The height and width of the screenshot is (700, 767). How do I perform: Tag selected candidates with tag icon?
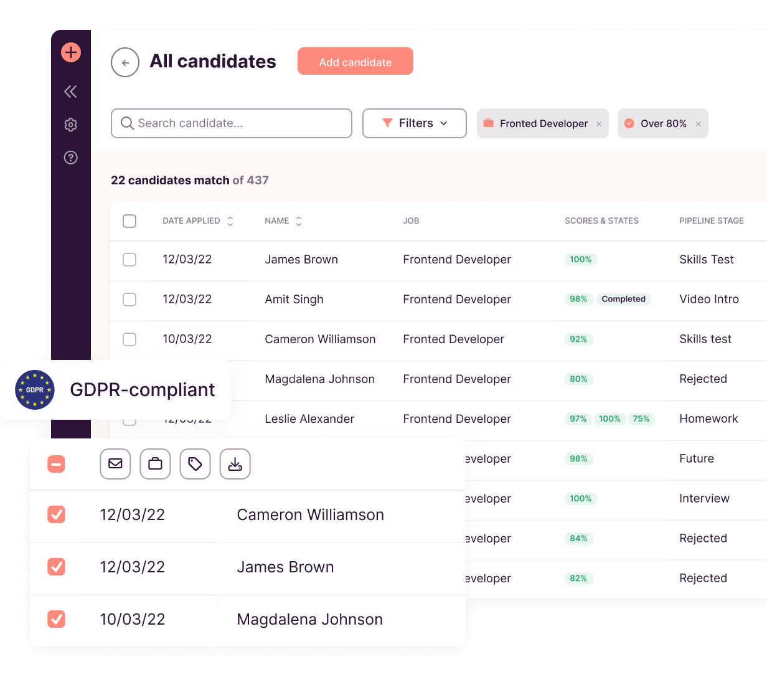(x=195, y=464)
